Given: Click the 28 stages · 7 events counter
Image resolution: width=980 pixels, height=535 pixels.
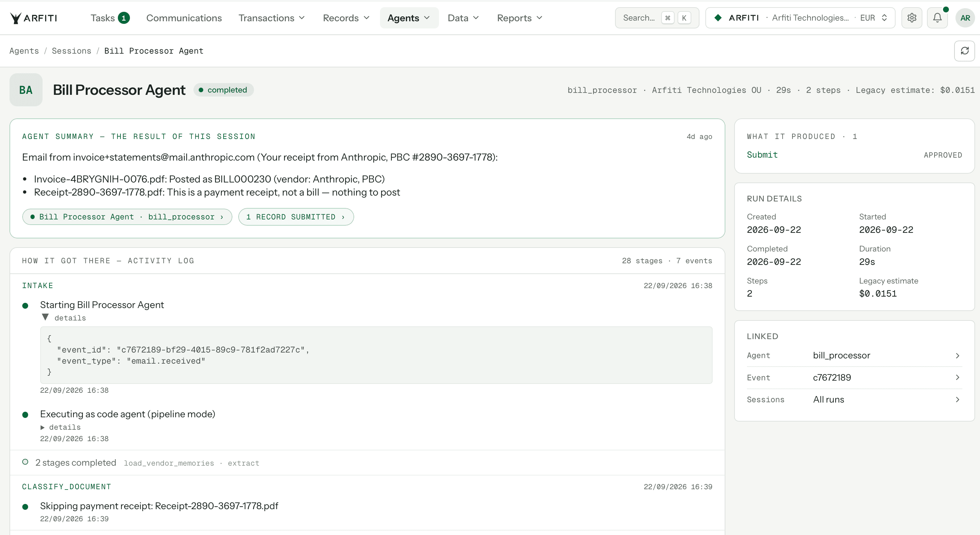Looking at the screenshot, I should pos(667,261).
